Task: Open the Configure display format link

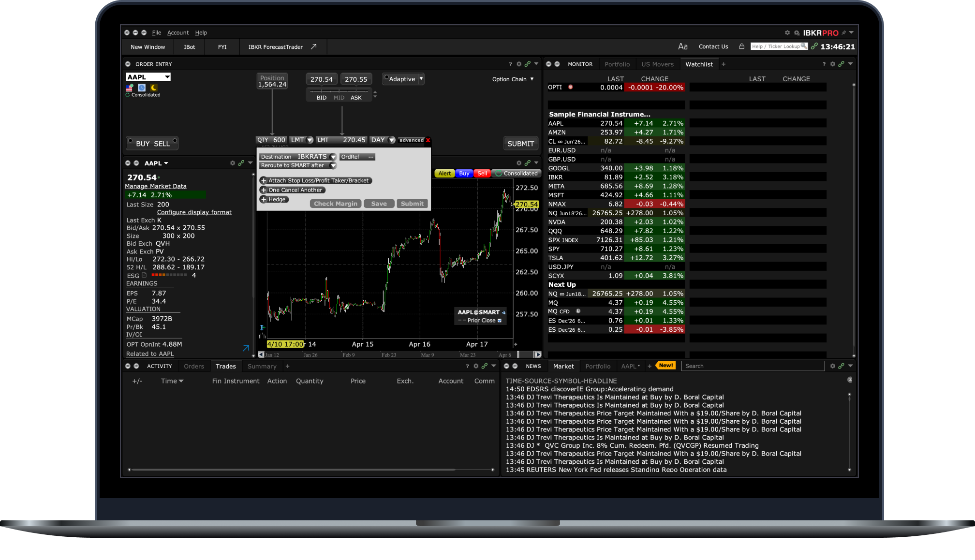Action: pos(194,212)
